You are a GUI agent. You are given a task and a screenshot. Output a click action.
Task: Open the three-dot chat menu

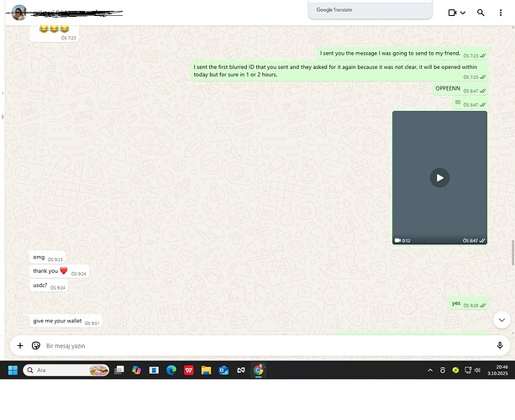pos(502,13)
